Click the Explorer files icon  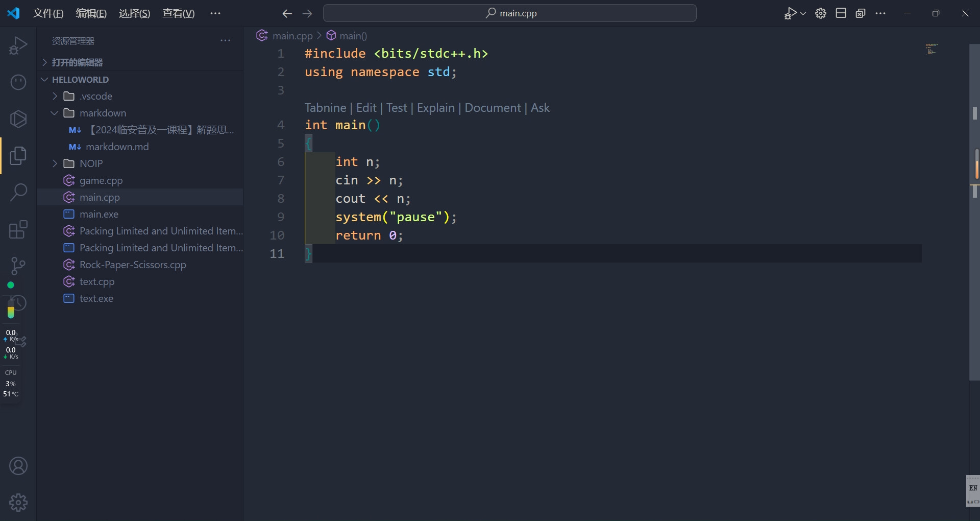18,155
